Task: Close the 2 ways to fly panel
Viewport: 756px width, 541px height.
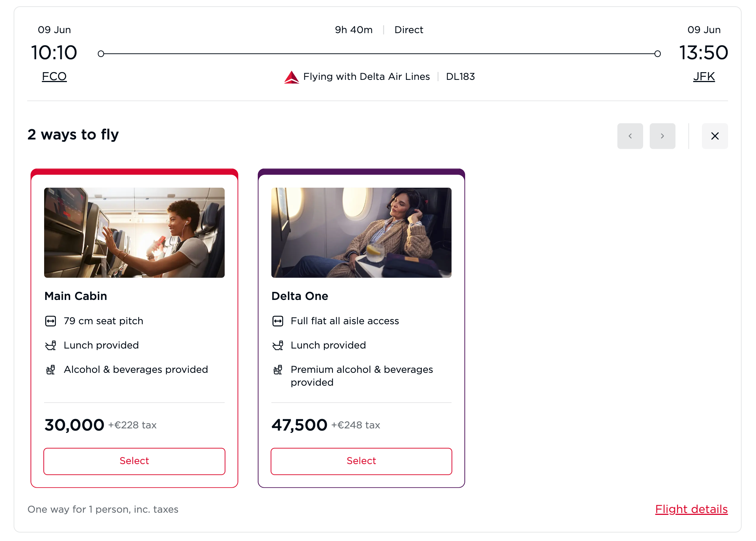Action: coord(715,136)
